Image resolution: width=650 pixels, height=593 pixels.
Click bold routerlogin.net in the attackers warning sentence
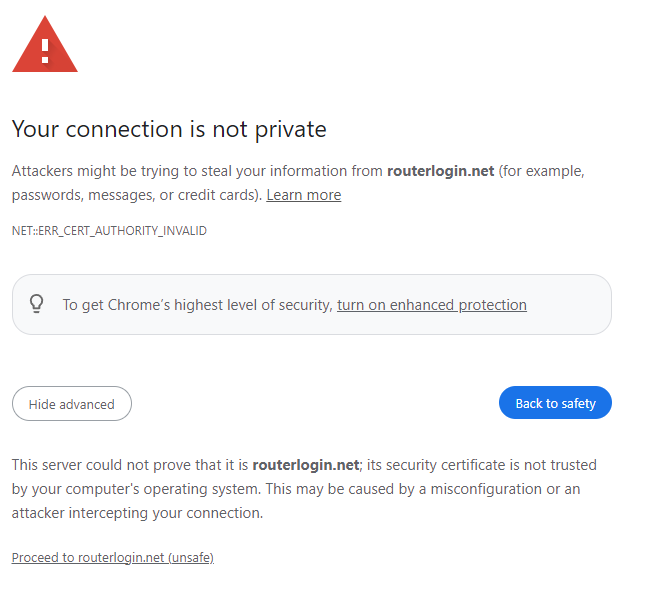click(x=440, y=171)
